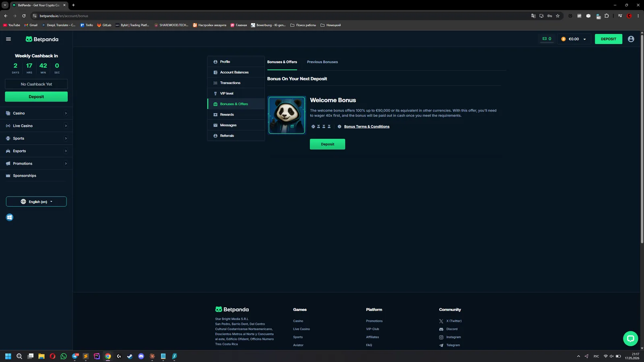The height and width of the screenshot is (362, 644).
Task: Click the ticket counter icon showing 0
Action: 547,39
